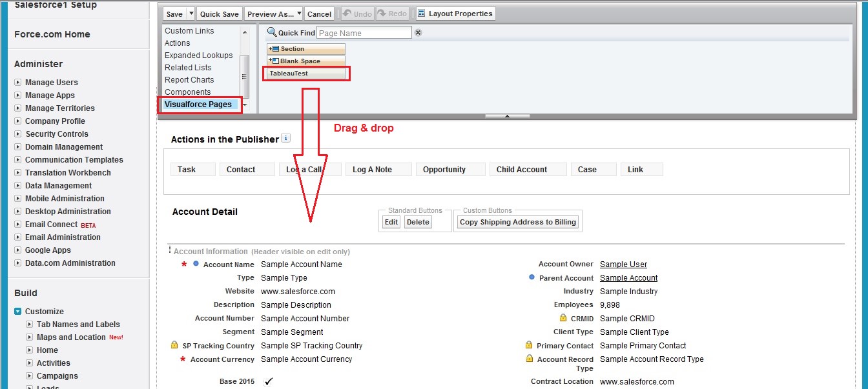Expand the Data Management node
Viewport: 868px width, 389px height.
(x=18, y=186)
